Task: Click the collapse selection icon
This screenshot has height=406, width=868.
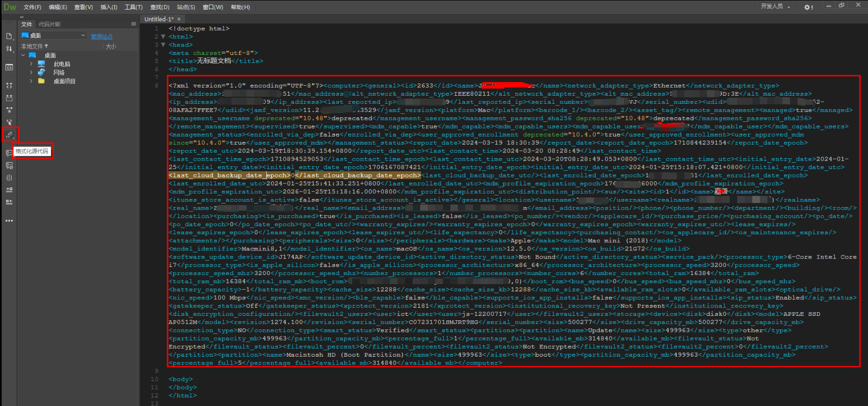Action: (x=9, y=98)
